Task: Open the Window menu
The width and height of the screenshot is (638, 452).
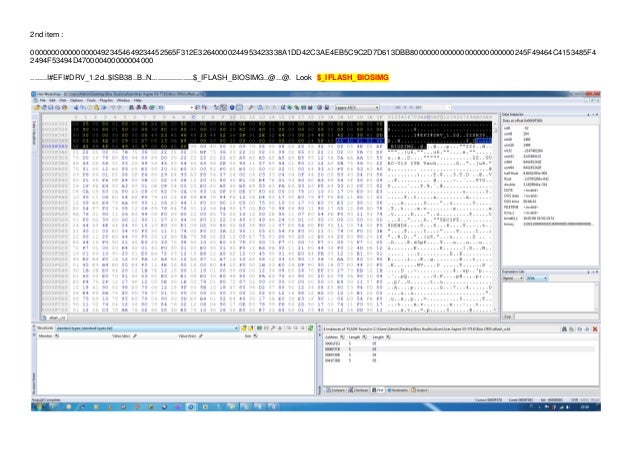Action: (x=123, y=100)
